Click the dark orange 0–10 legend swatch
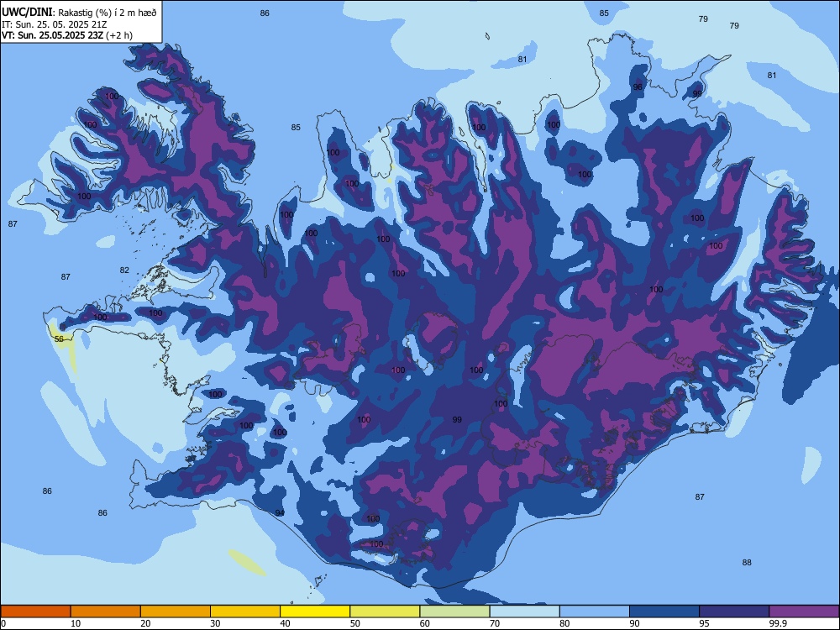This screenshot has height=630, width=840. click(35, 612)
